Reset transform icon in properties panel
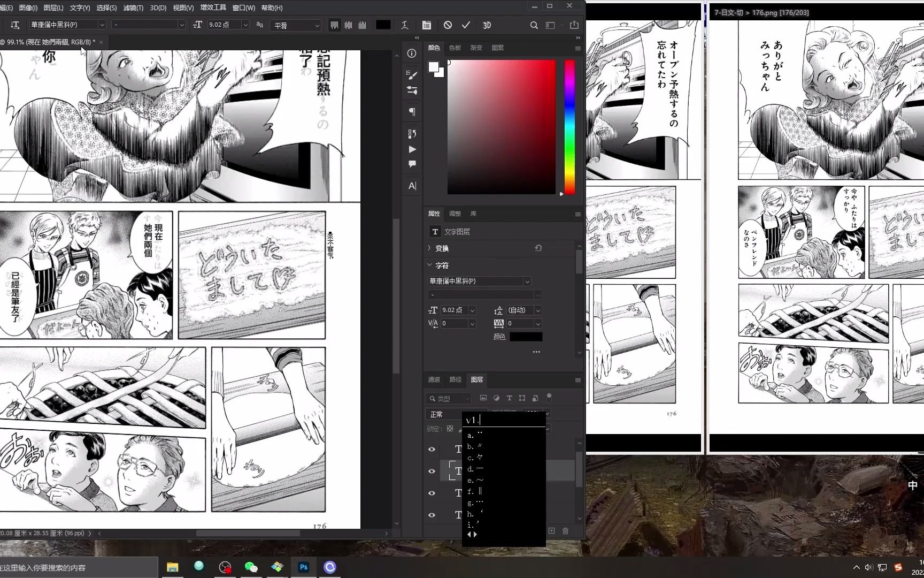The width and height of the screenshot is (924, 578). [538, 248]
